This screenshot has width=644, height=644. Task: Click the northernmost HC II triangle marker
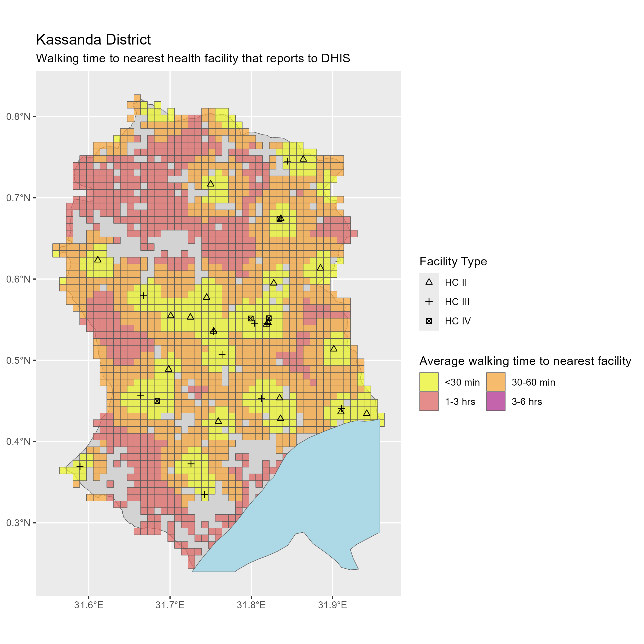[303, 159]
